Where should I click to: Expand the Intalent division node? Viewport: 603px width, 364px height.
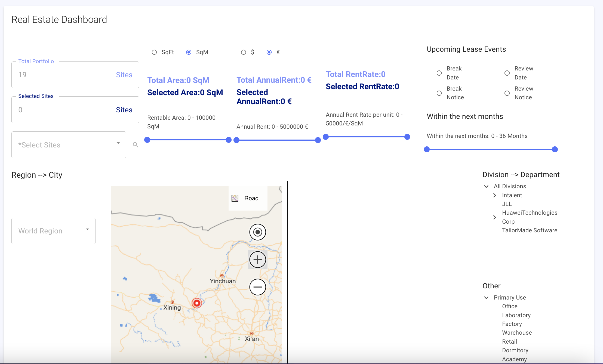[x=494, y=195]
